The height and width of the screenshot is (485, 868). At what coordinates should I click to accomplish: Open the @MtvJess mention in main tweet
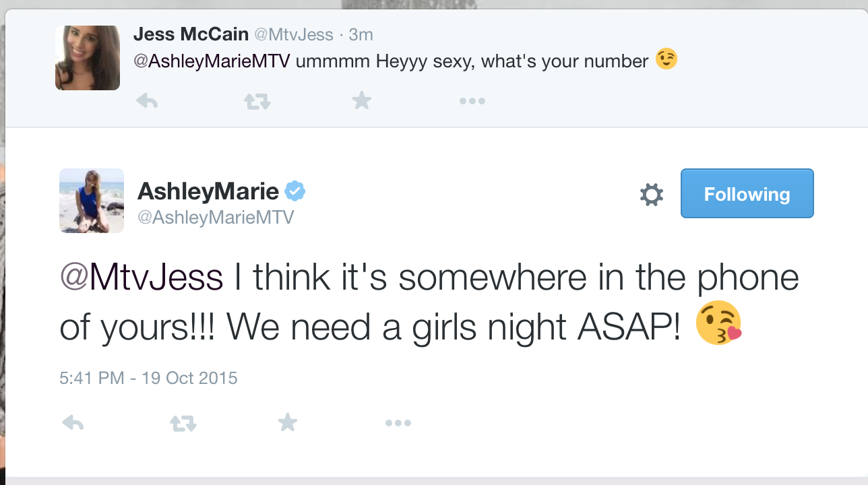(142, 278)
